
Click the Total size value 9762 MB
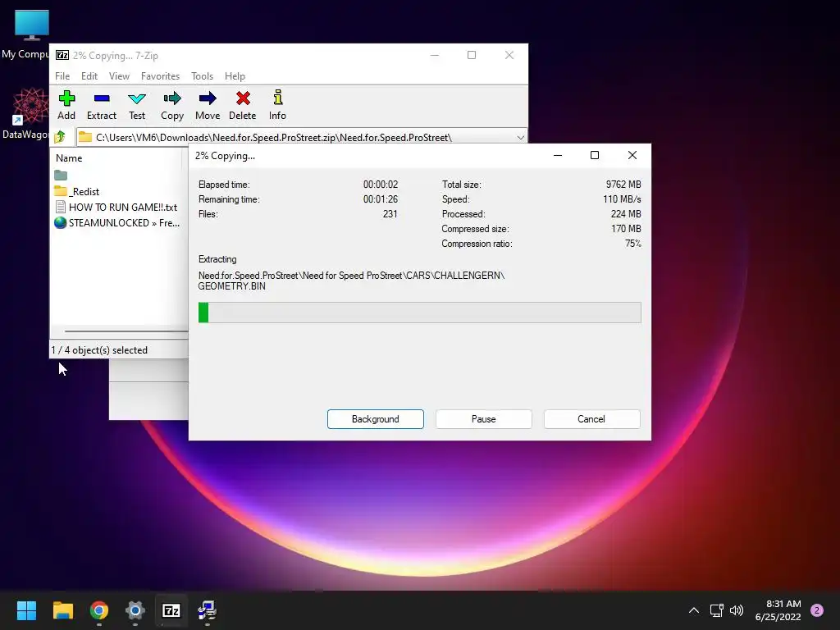tap(623, 185)
